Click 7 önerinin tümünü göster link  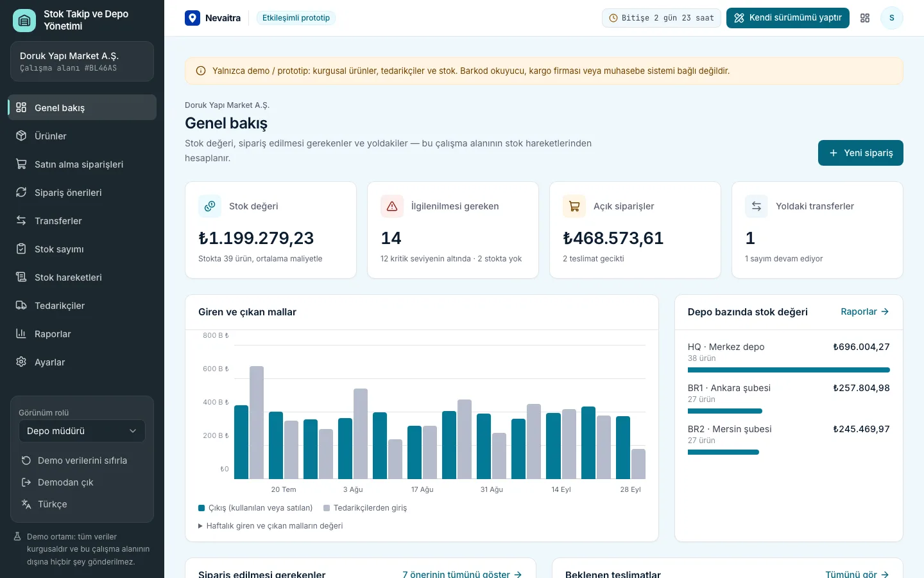pyautogui.click(x=462, y=574)
